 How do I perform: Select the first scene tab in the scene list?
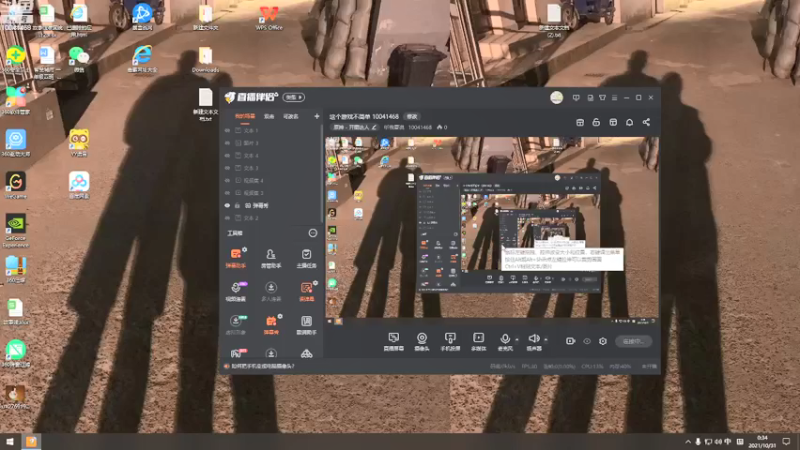click(245, 116)
